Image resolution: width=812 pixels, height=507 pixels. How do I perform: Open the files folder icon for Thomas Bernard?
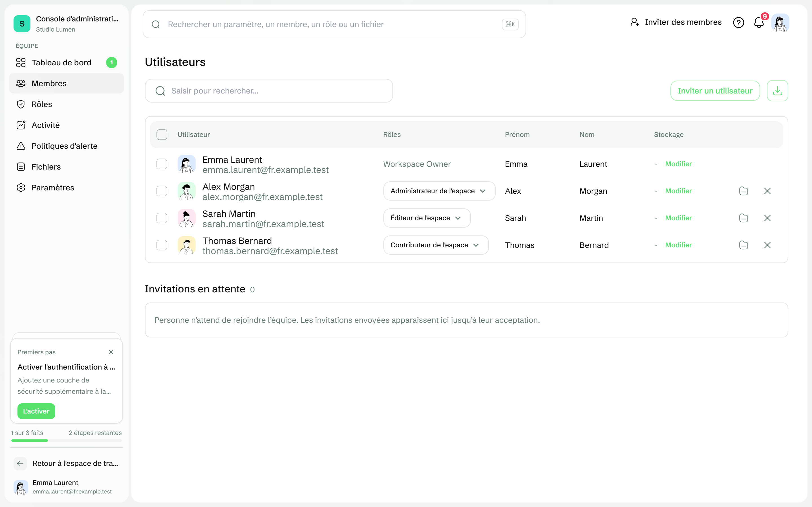(743, 245)
